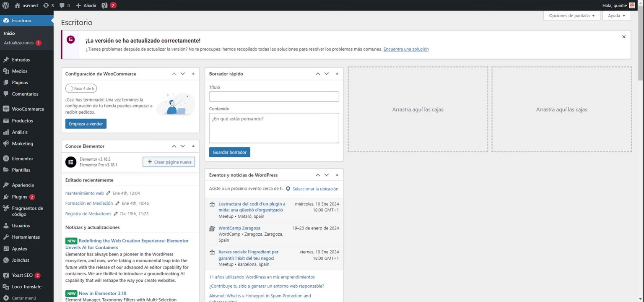The width and height of the screenshot is (644, 302).
Task: Click Empieza a vender button
Action: click(86, 124)
